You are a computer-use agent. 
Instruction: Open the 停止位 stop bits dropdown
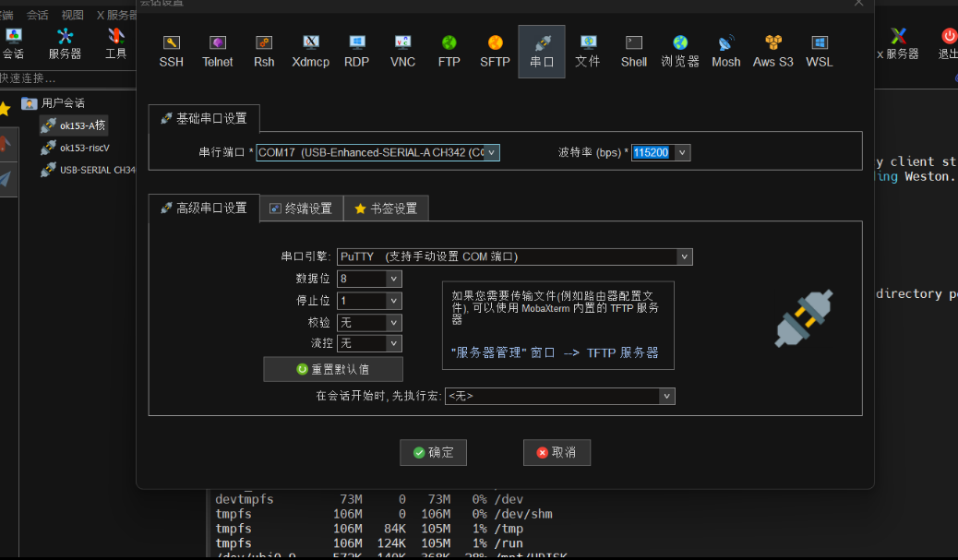click(393, 301)
